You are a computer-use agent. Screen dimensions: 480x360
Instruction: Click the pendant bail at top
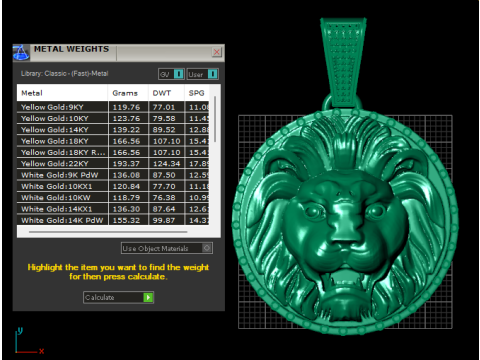click(343, 63)
